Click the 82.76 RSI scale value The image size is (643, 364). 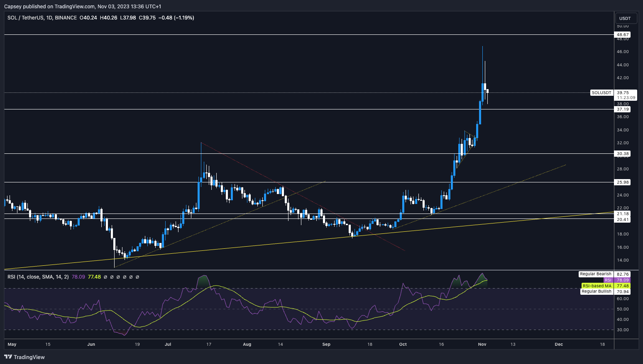pyautogui.click(x=623, y=274)
